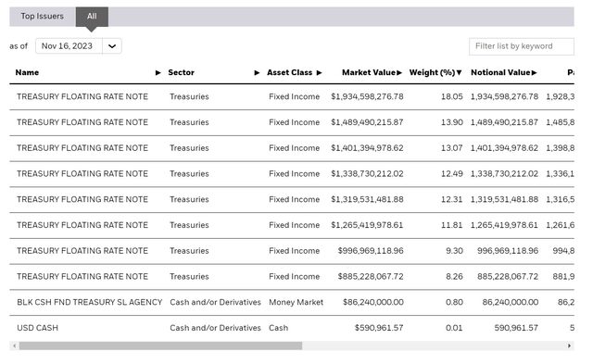This screenshot has height=364, width=593.
Task: Click Fixed Income in the 8.26 weight row
Action: click(295, 277)
